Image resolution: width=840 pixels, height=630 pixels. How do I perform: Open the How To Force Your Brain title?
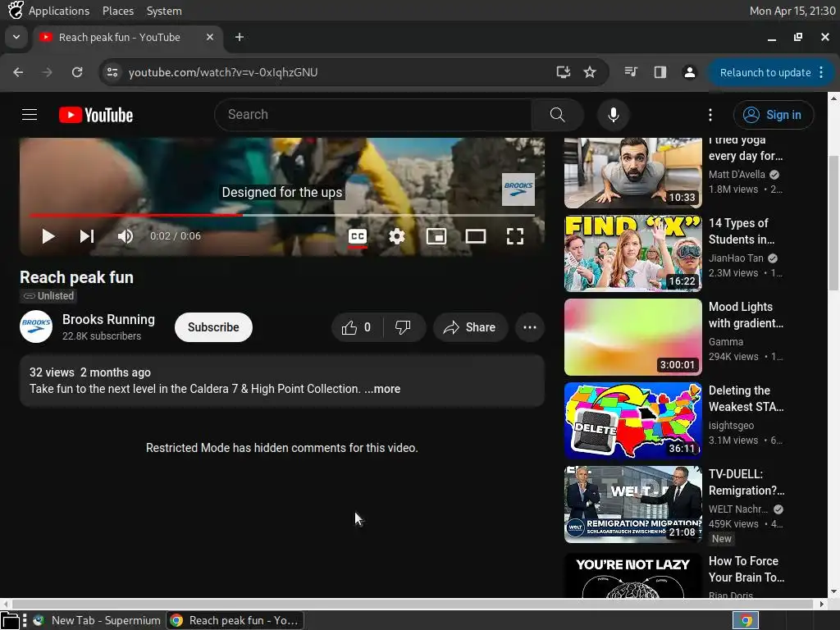pyautogui.click(x=746, y=569)
